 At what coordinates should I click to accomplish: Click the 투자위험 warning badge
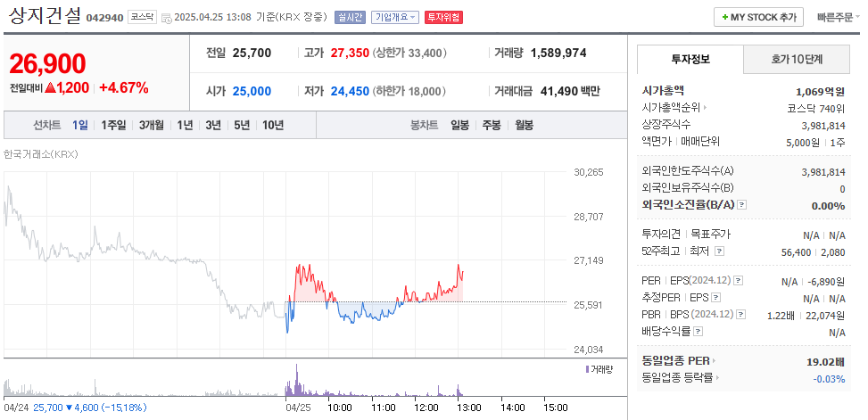[x=444, y=17]
